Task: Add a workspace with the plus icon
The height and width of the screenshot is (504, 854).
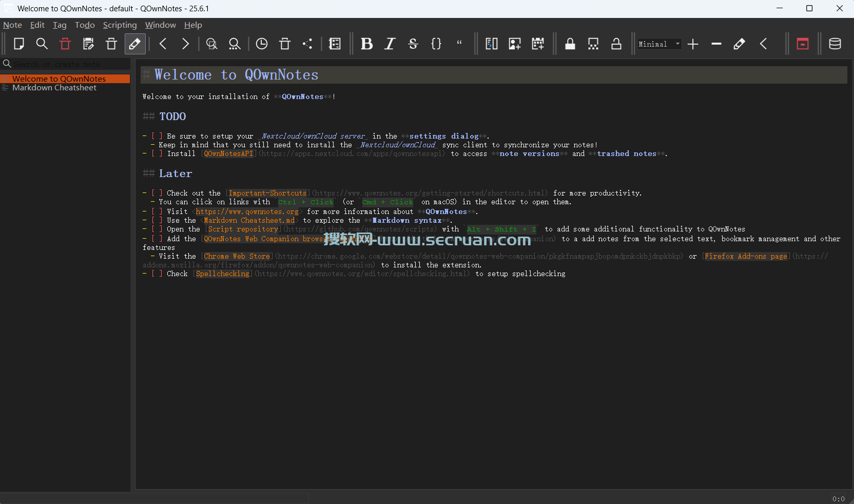Action: tap(693, 44)
